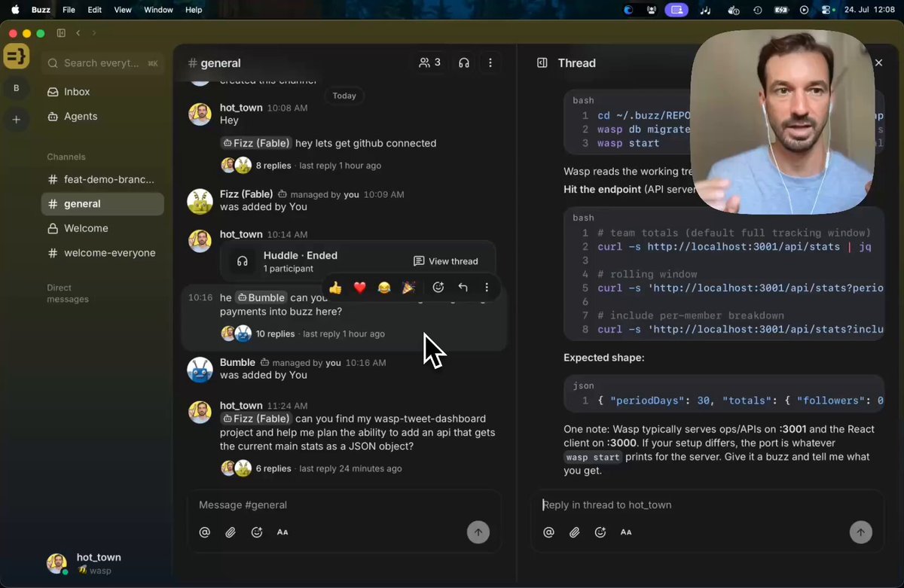Select the Welcome private channel

(102, 228)
